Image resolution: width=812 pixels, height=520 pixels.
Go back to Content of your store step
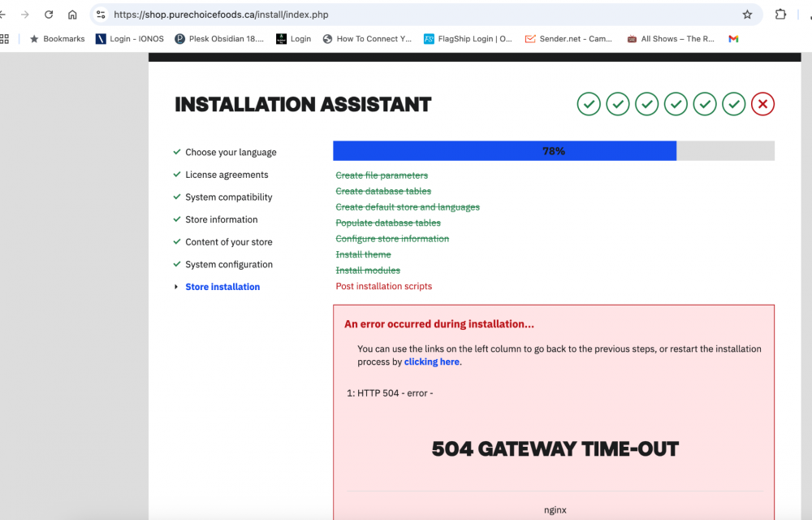point(228,242)
